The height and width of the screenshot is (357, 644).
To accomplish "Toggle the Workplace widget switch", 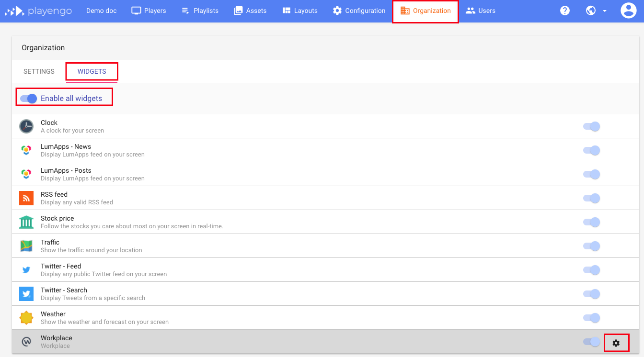I will (591, 342).
